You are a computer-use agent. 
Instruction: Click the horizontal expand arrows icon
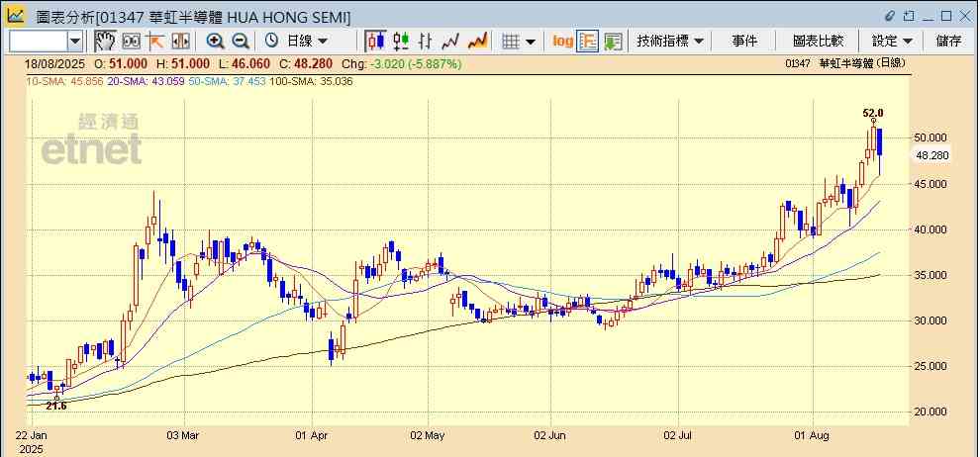[x=180, y=42]
